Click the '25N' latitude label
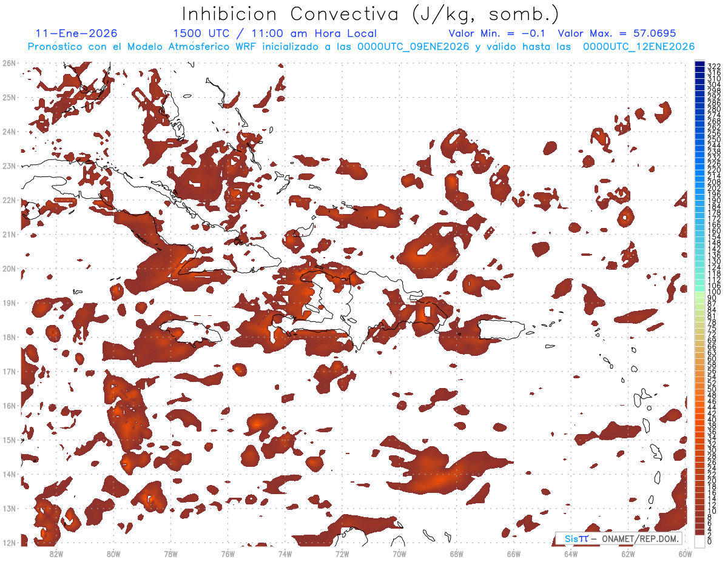 tap(9, 98)
